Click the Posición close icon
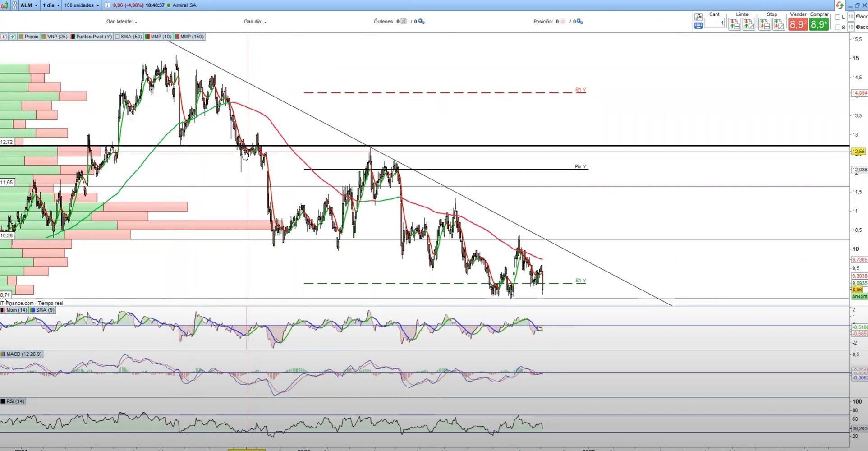868x451 pixels. [563, 21]
